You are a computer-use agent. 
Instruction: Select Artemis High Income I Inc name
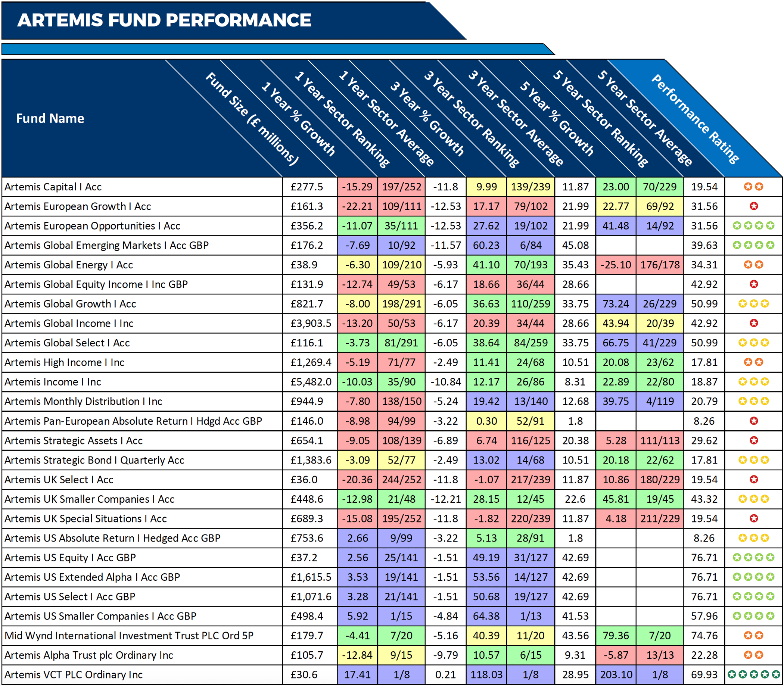[64, 362]
